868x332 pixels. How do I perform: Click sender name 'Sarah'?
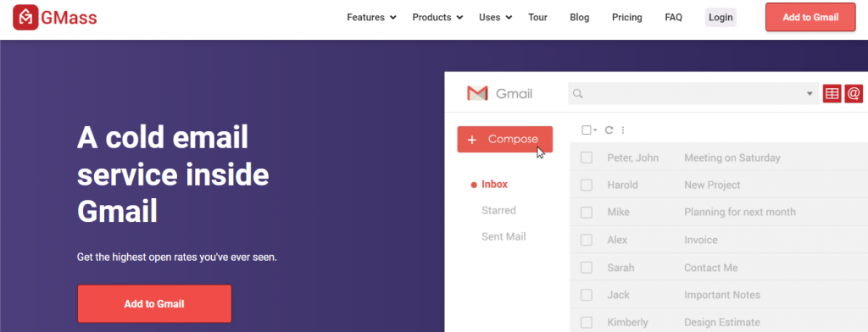620,268
